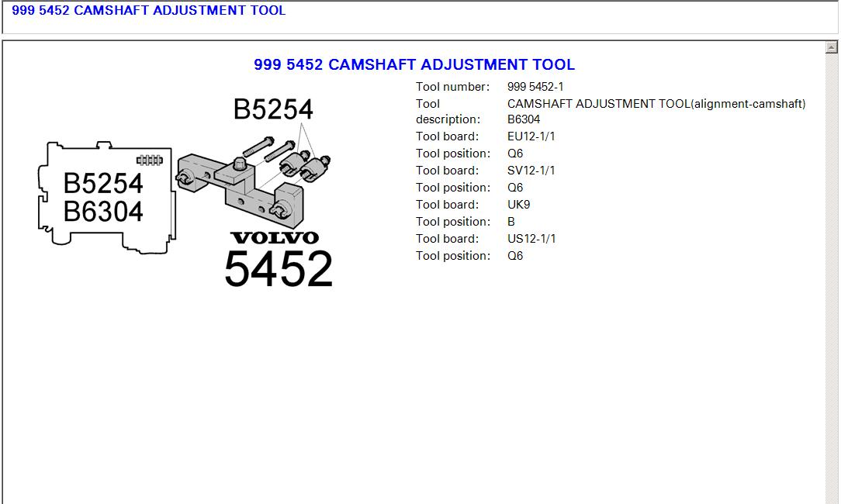841x504 pixels.
Task: Click the tool board value 'UK9'
Action: point(519,205)
